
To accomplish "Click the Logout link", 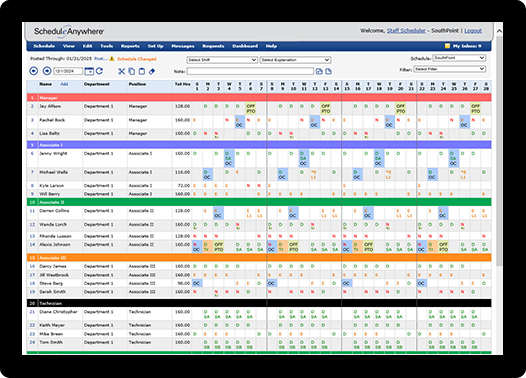I will [473, 31].
